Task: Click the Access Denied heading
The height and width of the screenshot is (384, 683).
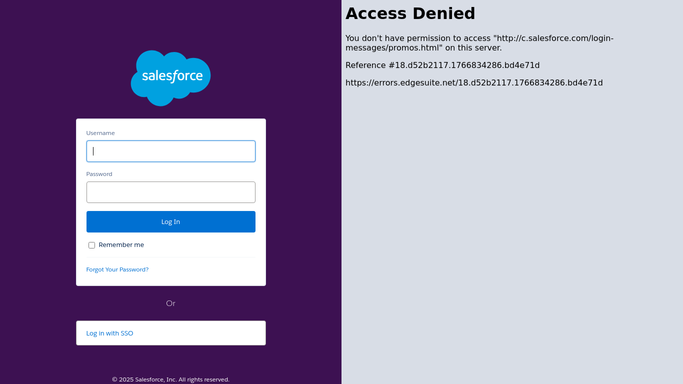Action: pos(410,13)
